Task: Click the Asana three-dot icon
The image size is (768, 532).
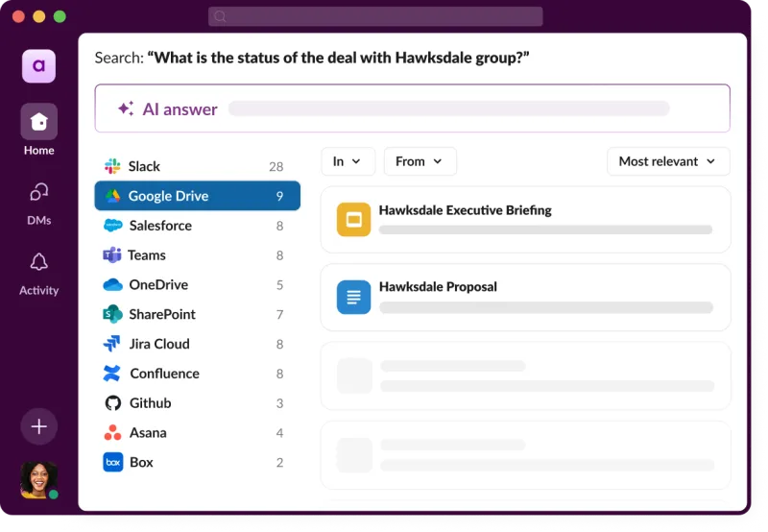Action: (112, 432)
